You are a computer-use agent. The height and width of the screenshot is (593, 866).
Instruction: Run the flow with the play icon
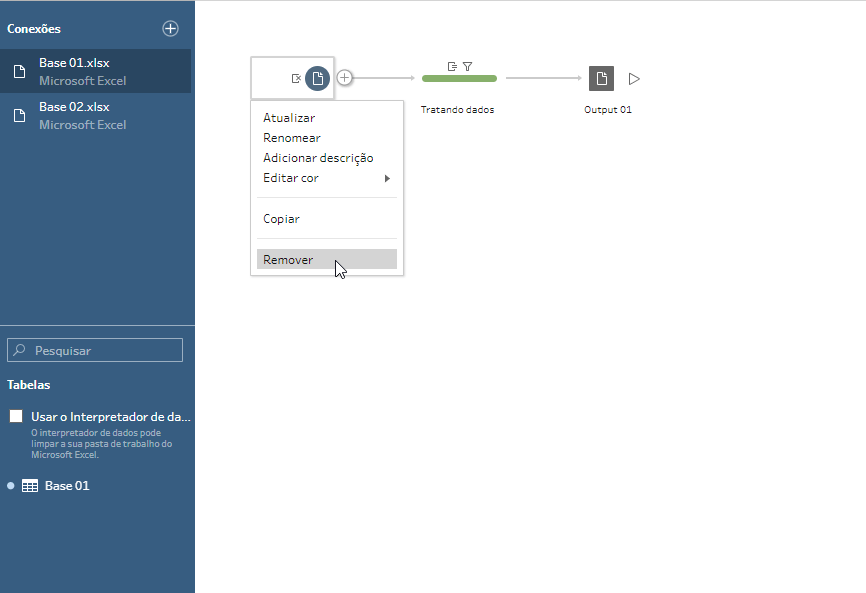tap(634, 78)
